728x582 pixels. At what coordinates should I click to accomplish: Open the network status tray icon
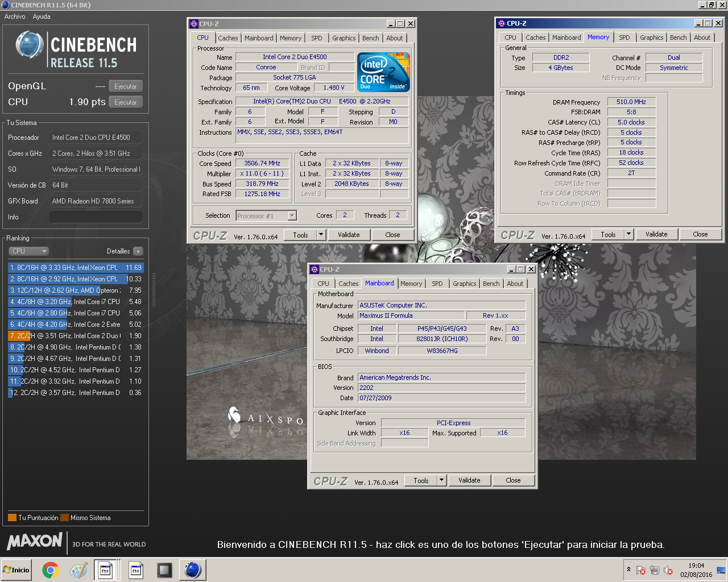click(x=655, y=570)
